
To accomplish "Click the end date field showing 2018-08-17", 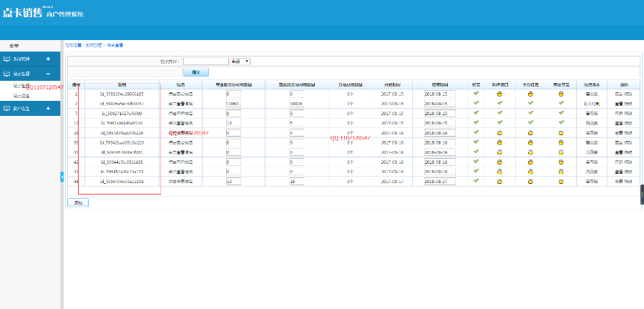I will click(x=440, y=182).
